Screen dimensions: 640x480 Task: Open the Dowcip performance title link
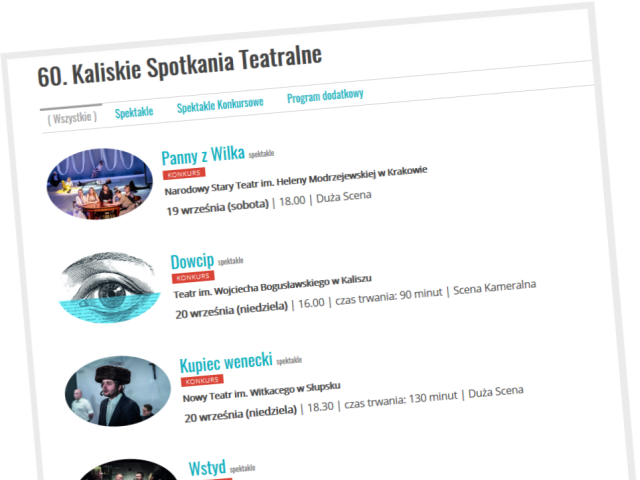point(192,261)
